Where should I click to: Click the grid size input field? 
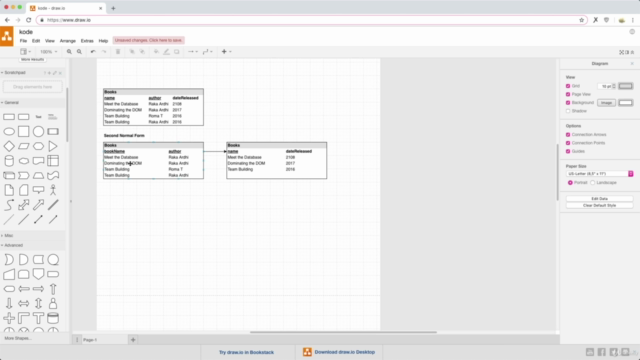point(605,86)
